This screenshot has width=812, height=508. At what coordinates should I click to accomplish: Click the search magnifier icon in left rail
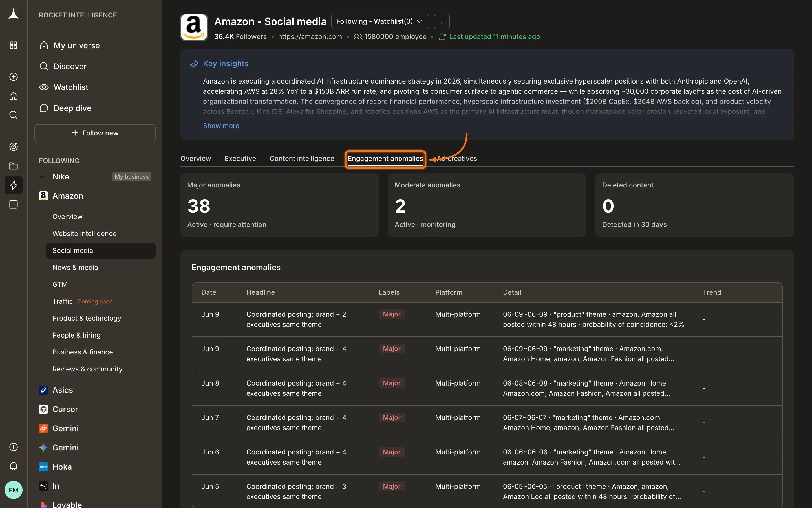tap(14, 115)
